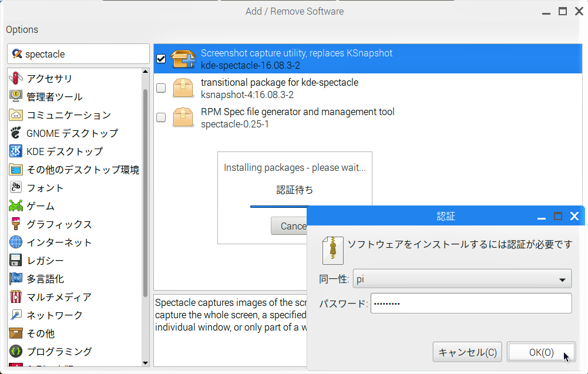Image resolution: width=588 pixels, height=374 pixels.
Task: Click the category list scroll up arrow
Action: (146, 71)
